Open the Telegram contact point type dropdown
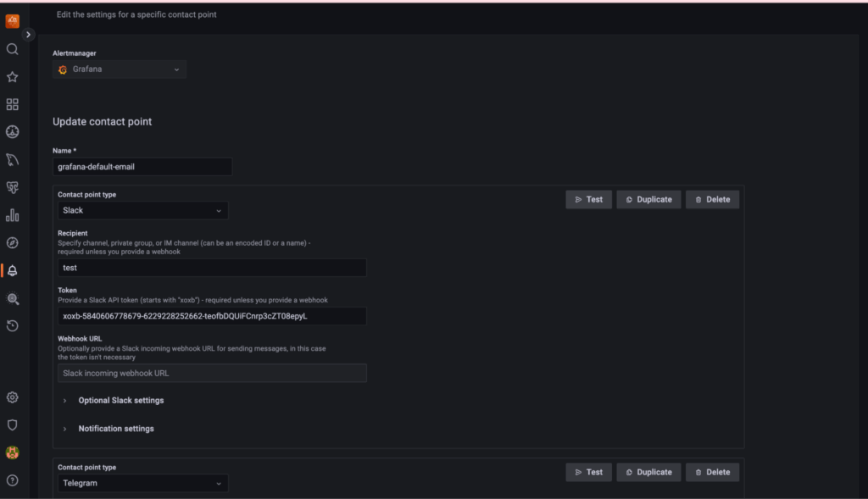868x499 pixels. tap(142, 483)
